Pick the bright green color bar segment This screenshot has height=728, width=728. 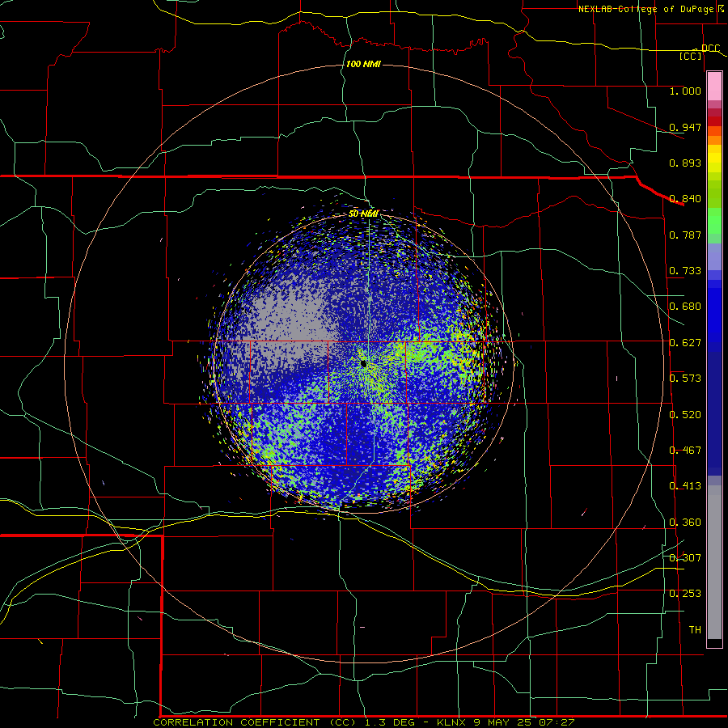714,221
